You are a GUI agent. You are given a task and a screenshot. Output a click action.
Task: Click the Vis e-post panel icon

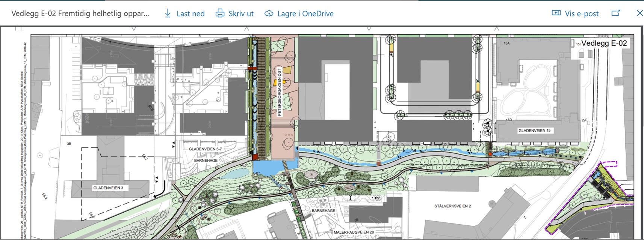(556, 13)
